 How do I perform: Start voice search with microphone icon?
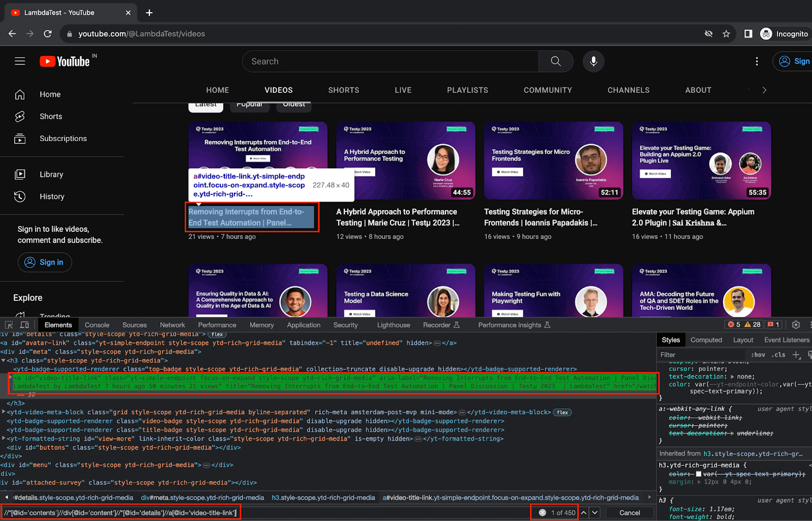[x=593, y=61]
